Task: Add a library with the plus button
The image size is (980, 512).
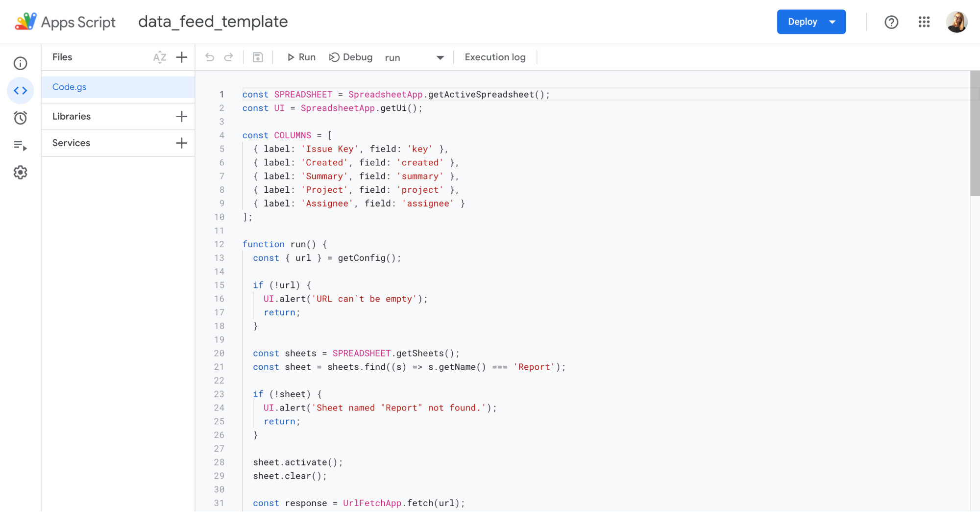Action: coord(182,117)
